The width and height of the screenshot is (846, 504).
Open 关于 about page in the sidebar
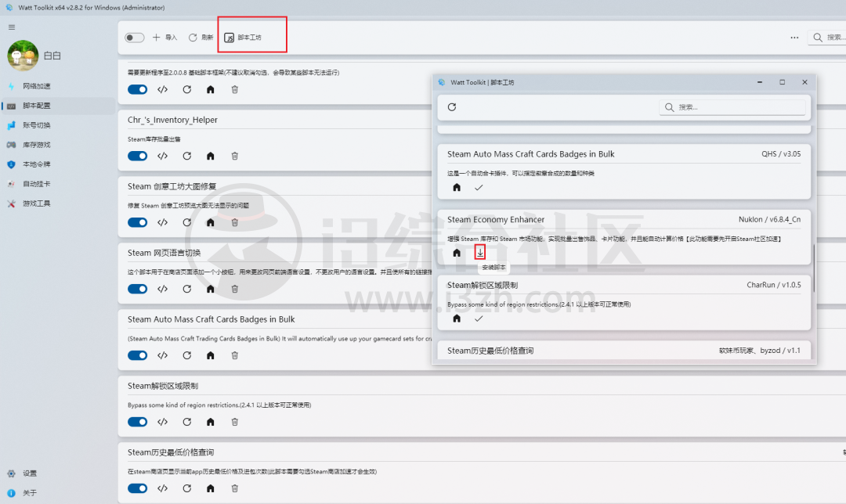click(58, 493)
